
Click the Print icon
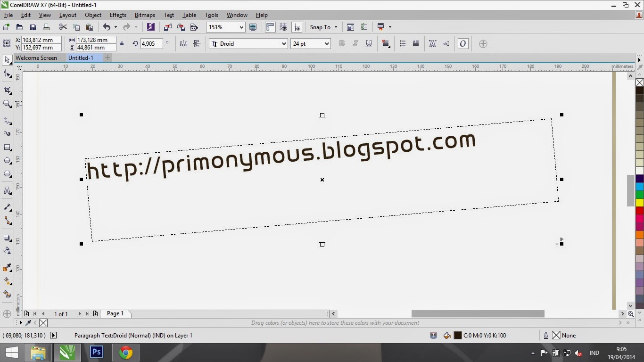click(46, 27)
